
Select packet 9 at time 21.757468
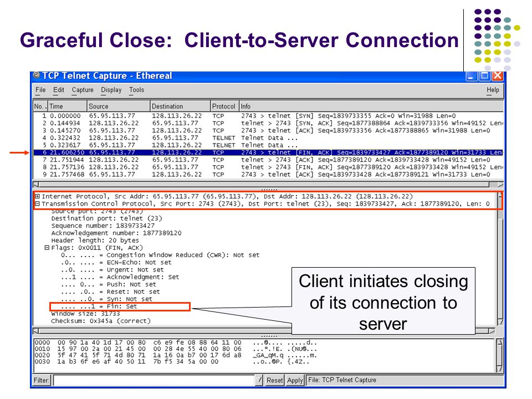point(268,175)
